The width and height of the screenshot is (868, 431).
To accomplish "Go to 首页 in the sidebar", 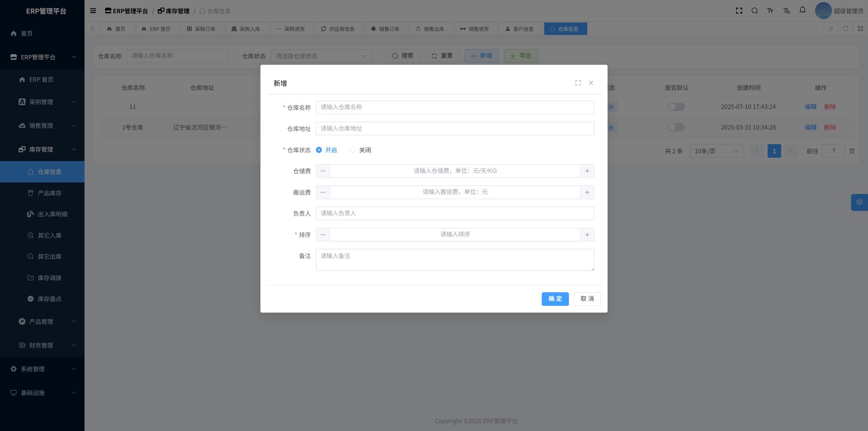I will (x=42, y=33).
